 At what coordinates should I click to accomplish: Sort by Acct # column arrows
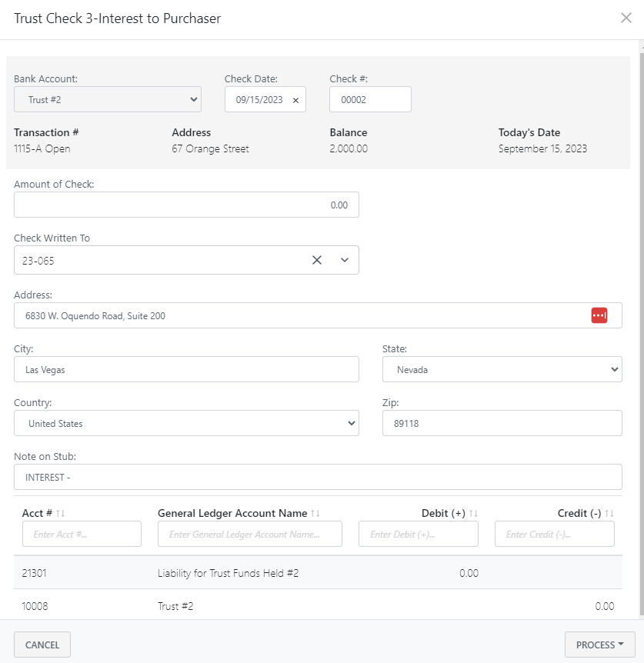click(61, 514)
